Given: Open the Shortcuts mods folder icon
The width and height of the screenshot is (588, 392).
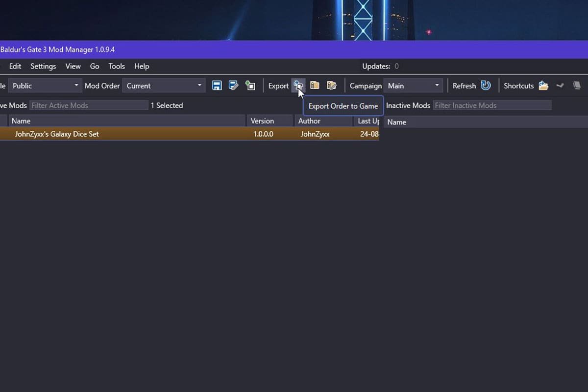Looking at the screenshot, I should tap(543, 86).
